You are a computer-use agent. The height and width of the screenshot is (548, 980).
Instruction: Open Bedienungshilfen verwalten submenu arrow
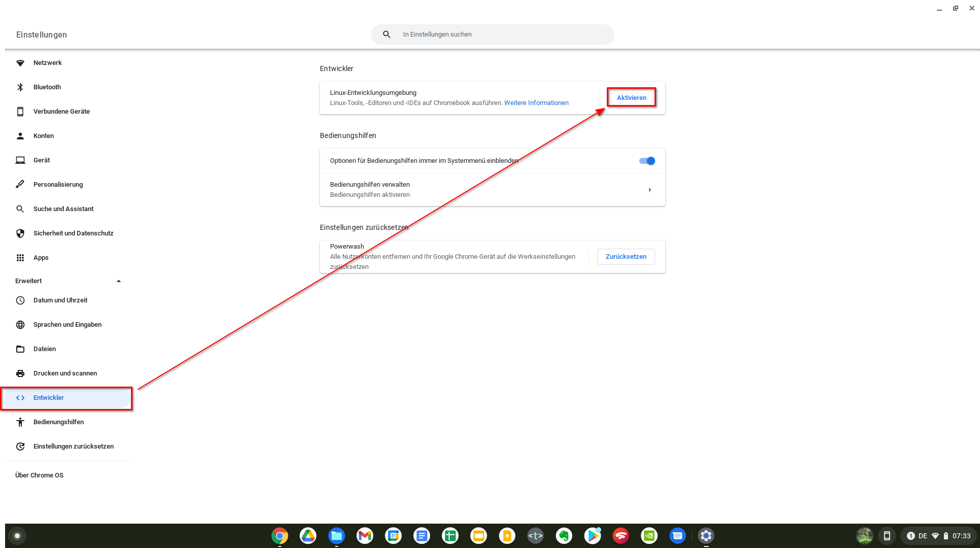point(650,190)
